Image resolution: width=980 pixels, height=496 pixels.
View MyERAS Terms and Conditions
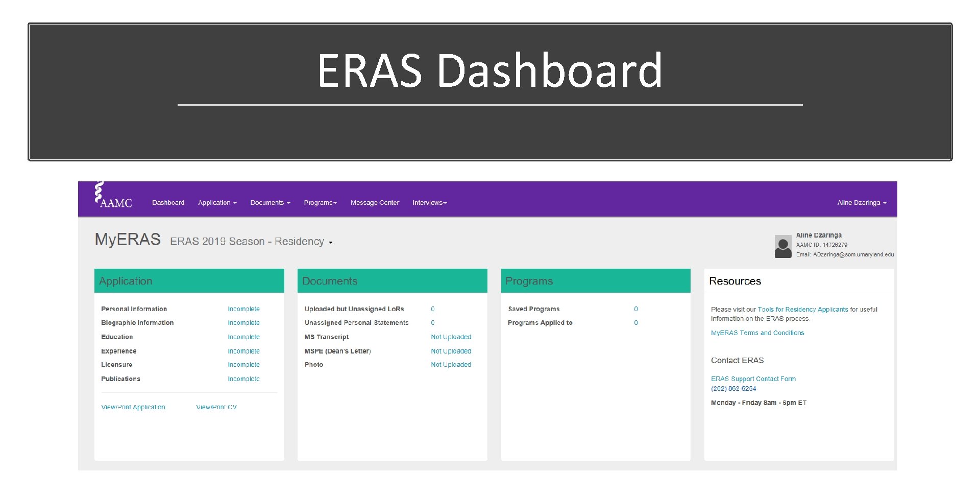point(757,333)
